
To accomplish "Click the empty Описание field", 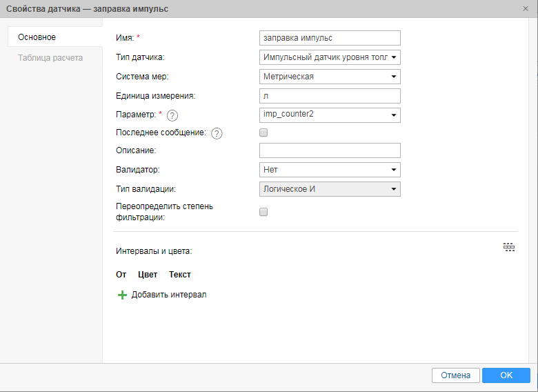I will coord(330,150).
